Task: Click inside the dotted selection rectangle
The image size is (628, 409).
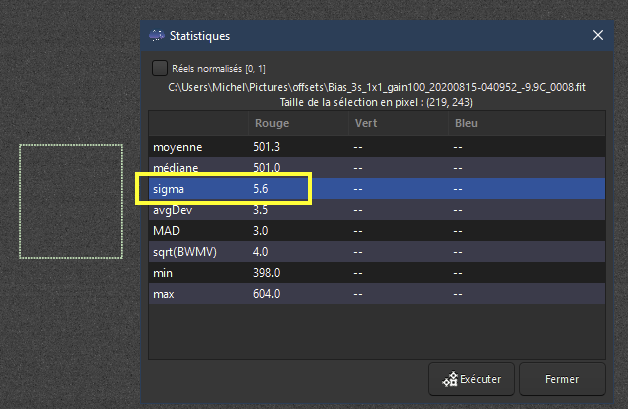Action: [x=70, y=201]
